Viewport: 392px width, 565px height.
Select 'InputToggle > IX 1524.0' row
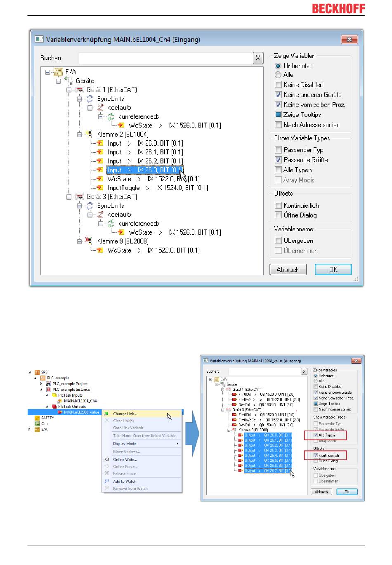[158, 188]
